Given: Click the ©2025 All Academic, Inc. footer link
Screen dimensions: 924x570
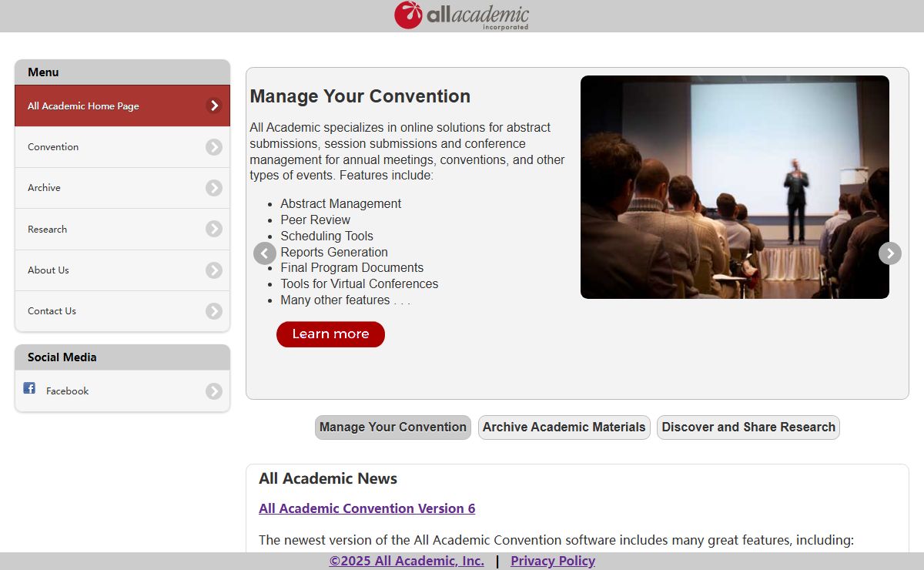Looking at the screenshot, I should click(x=407, y=561).
